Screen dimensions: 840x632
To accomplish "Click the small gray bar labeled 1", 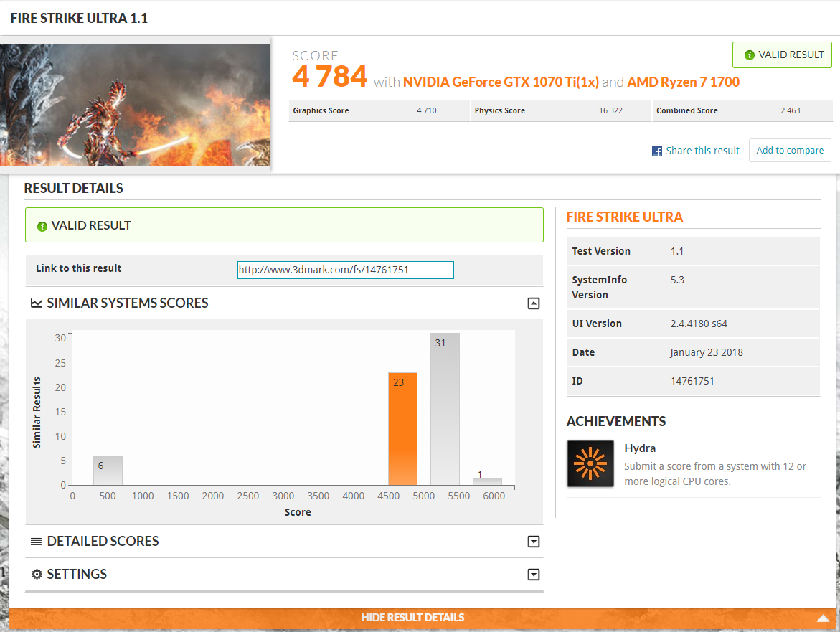I will (x=487, y=481).
